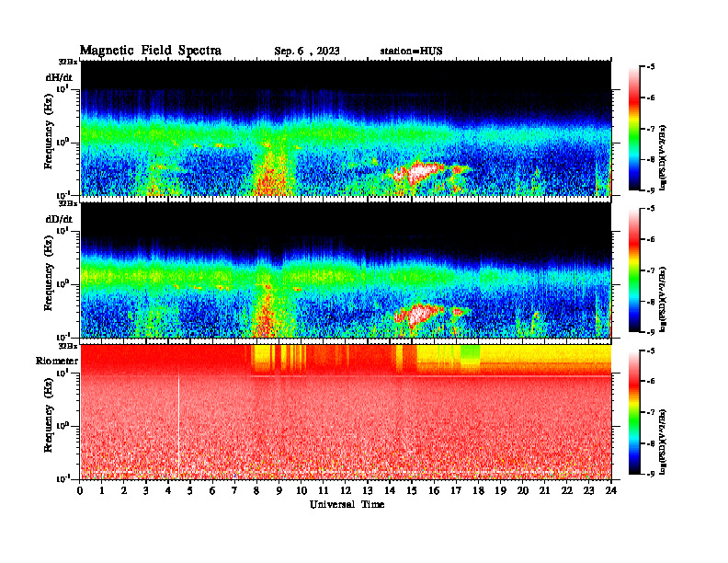
Task: Click the "-7" value on the dD/dt color bar
Action: (x=650, y=270)
